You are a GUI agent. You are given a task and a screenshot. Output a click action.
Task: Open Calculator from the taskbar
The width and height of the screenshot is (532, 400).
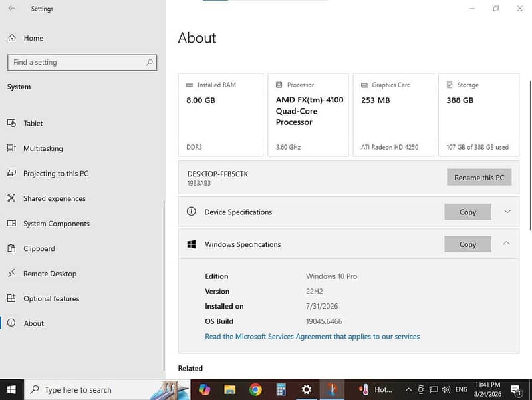click(281, 389)
